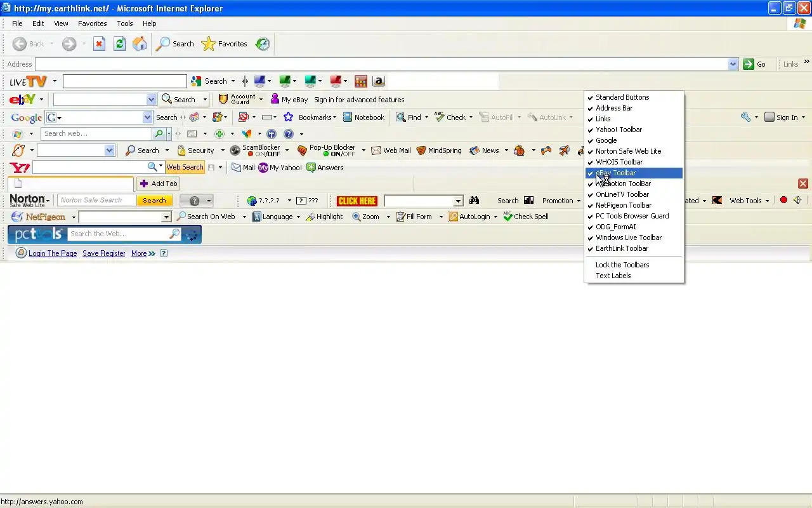Click the EarthLink Pop-Up Blocker icon

point(302,150)
